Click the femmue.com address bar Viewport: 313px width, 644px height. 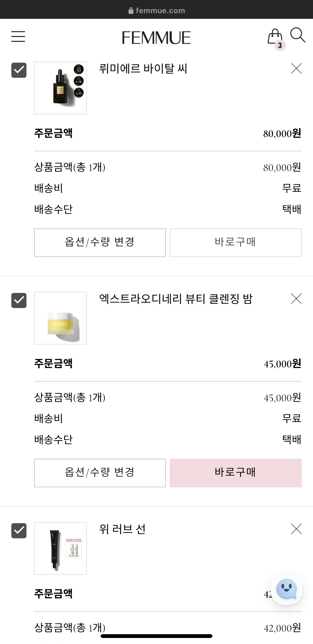[156, 11]
